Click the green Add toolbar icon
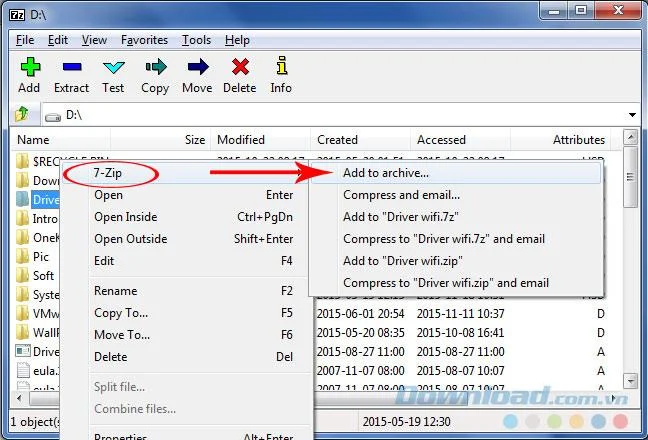The image size is (648, 440). (30, 67)
